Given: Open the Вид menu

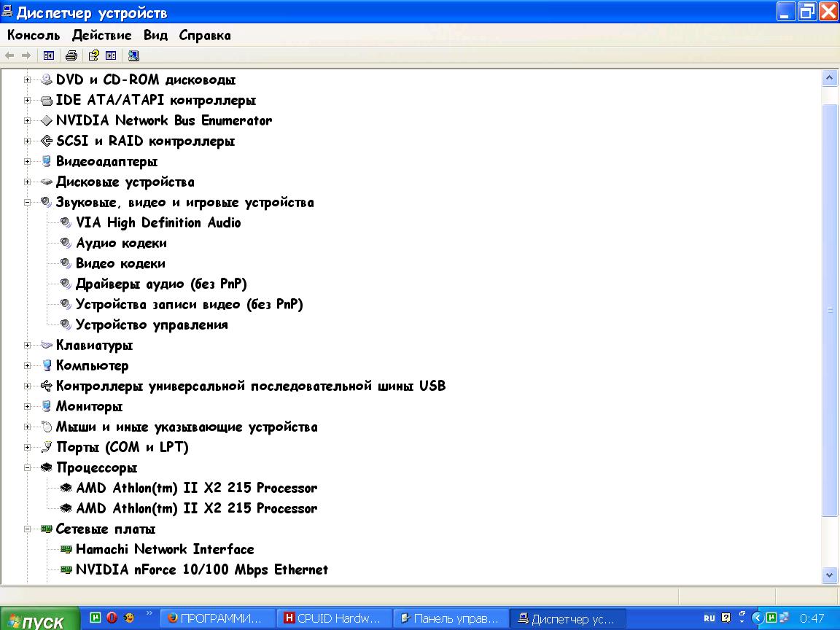Looking at the screenshot, I should pyautogui.click(x=155, y=35).
